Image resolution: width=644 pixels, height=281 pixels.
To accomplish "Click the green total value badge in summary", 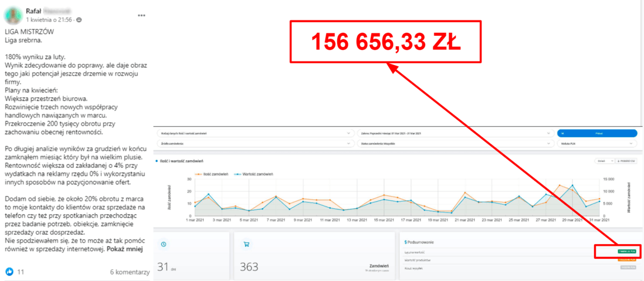I will pos(626,251).
